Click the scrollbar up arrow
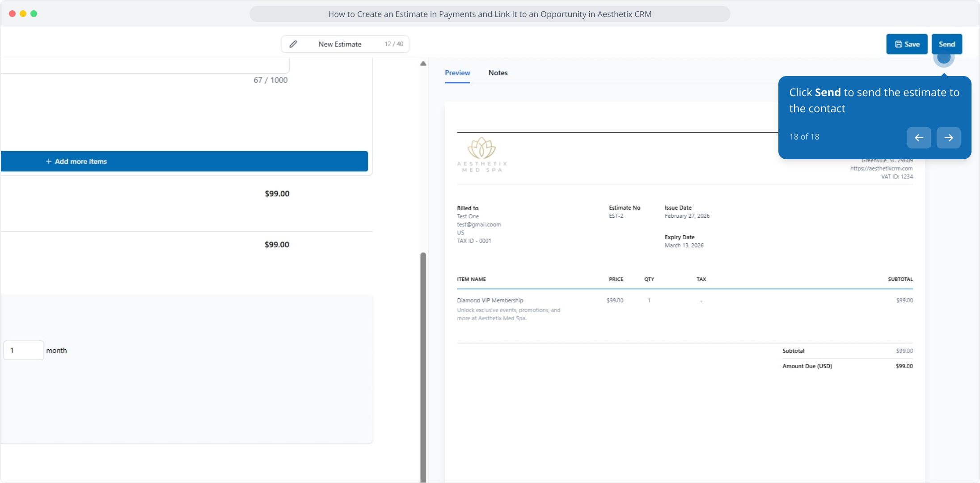The image size is (980, 483). click(x=423, y=64)
